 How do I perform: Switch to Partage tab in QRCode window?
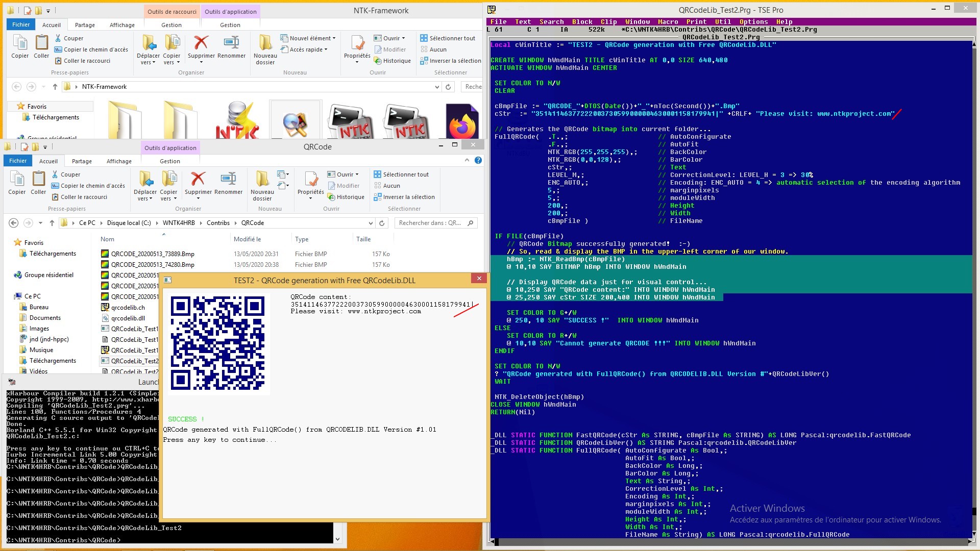point(82,161)
